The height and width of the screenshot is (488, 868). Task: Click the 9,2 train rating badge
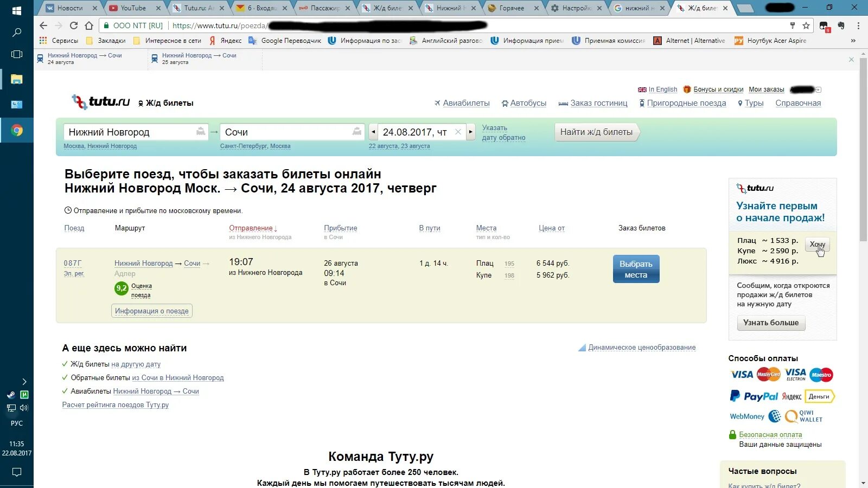coord(122,288)
